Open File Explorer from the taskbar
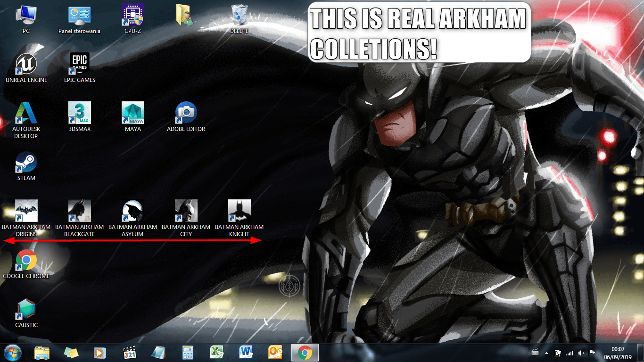Image resolution: width=644 pixels, height=362 pixels. click(x=42, y=353)
